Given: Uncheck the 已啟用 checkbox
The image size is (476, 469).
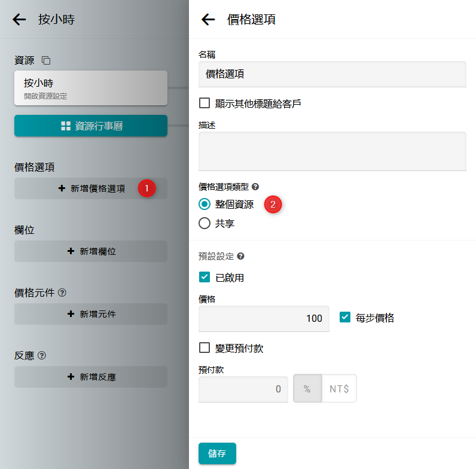Looking at the screenshot, I should [205, 277].
